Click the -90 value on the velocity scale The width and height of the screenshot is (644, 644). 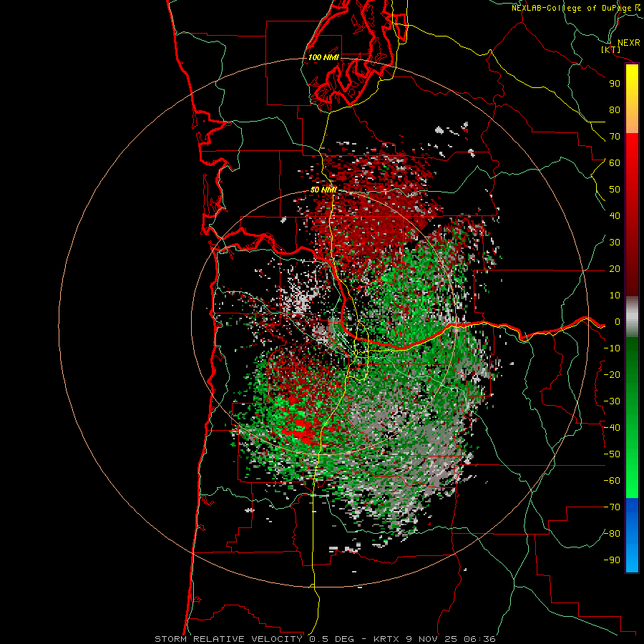pyautogui.click(x=612, y=560)
